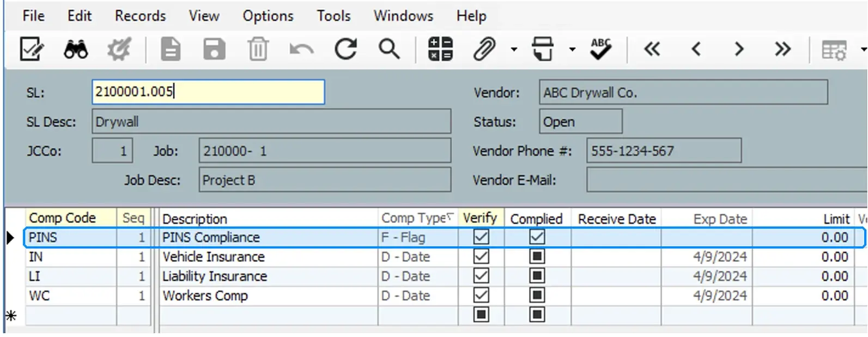The width and height of the screenshot is (868, 337).
Task: Toggle the Verify checkbox for Liability Insurance
Action: point(481,276)
